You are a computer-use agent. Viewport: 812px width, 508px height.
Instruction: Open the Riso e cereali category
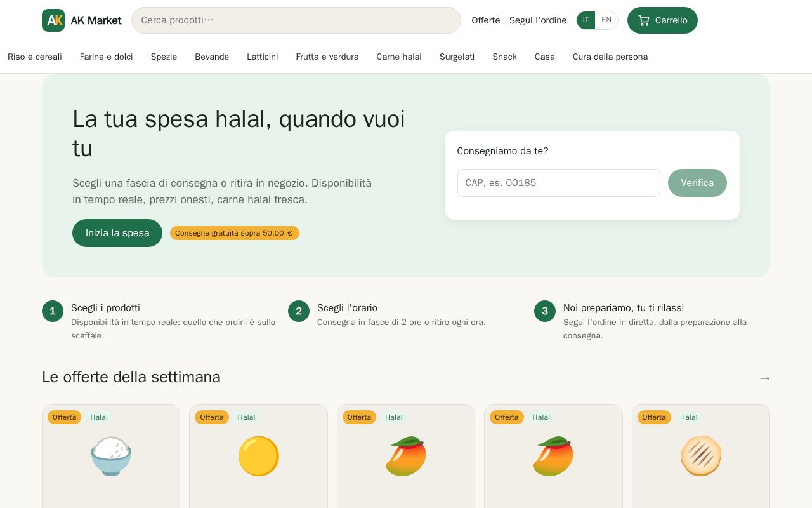[35, 57]
